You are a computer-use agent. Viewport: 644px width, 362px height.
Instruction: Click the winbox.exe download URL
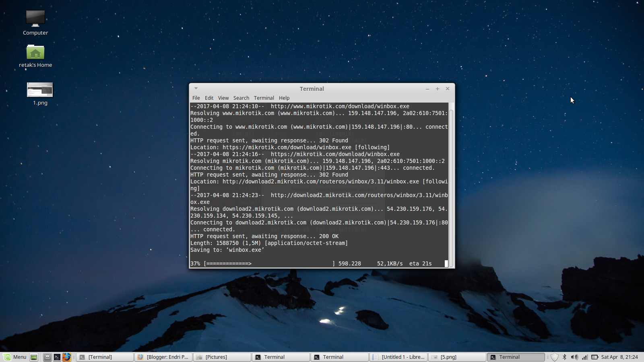coord(339,106)
